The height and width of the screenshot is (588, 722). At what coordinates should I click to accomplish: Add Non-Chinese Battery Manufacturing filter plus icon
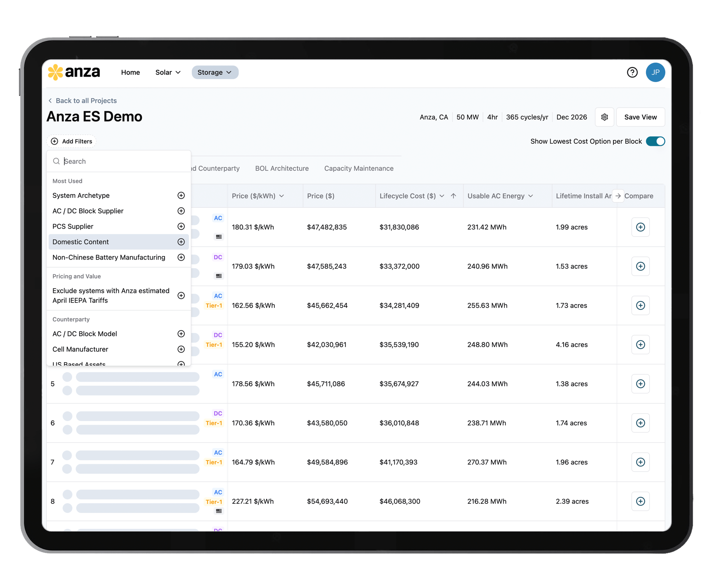pyautogui.click(x=181, y=258)
